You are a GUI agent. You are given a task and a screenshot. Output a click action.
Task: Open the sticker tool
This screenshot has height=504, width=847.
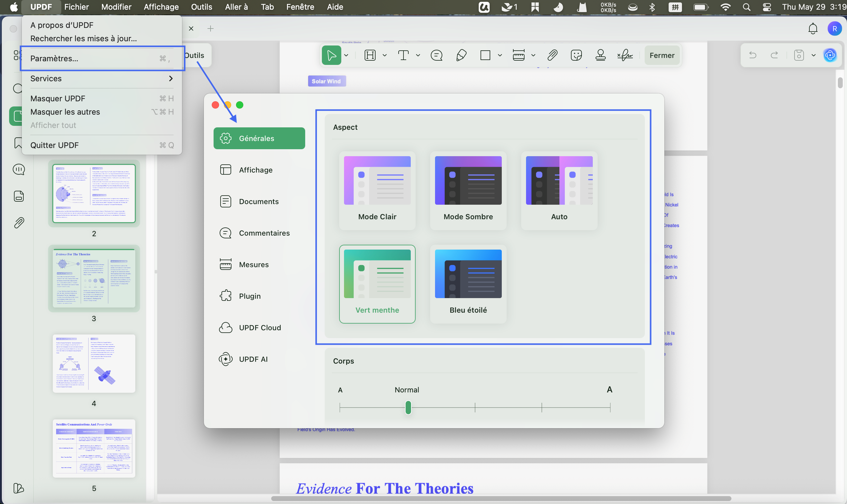click(576, 55)
